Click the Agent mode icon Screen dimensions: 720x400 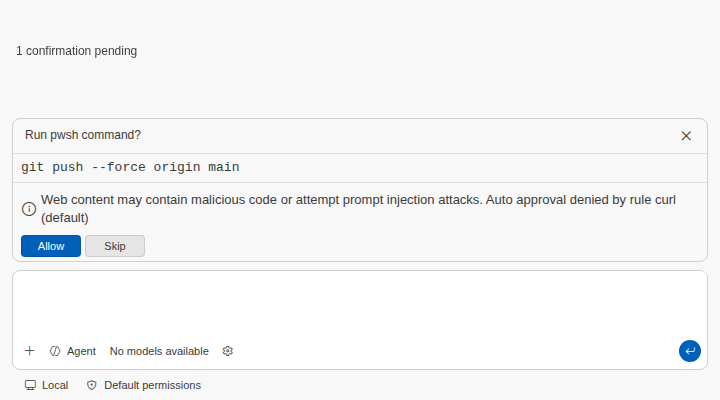(55, 351)
